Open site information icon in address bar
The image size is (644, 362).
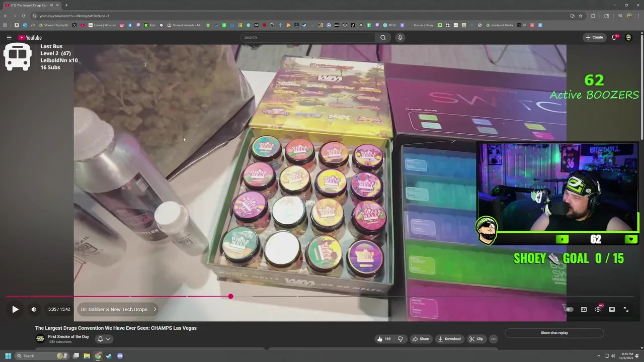click(34, 16)
